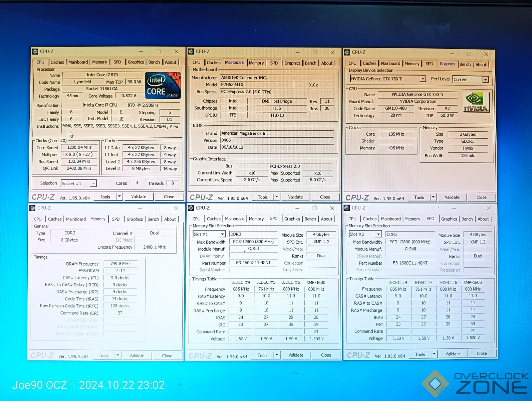Switch to Caches tab in CPU window

(57, 62)
